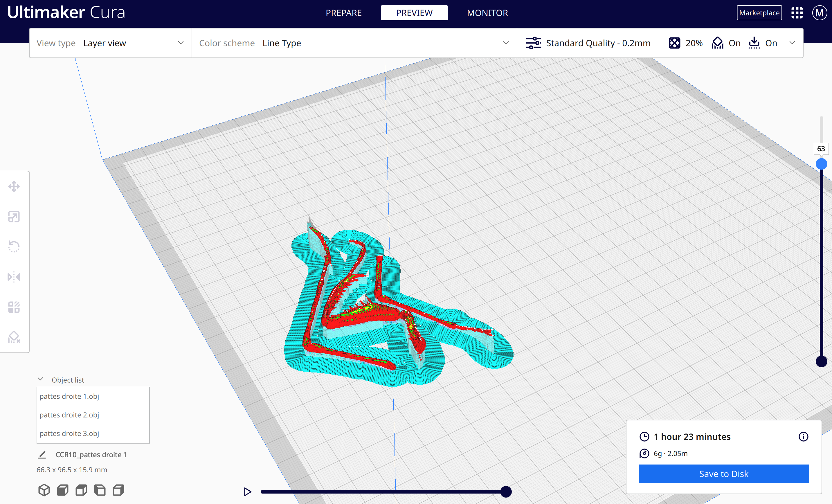The image size is (832, 504).
Task: Switch to front view cube icon
Action: point(62,490)
